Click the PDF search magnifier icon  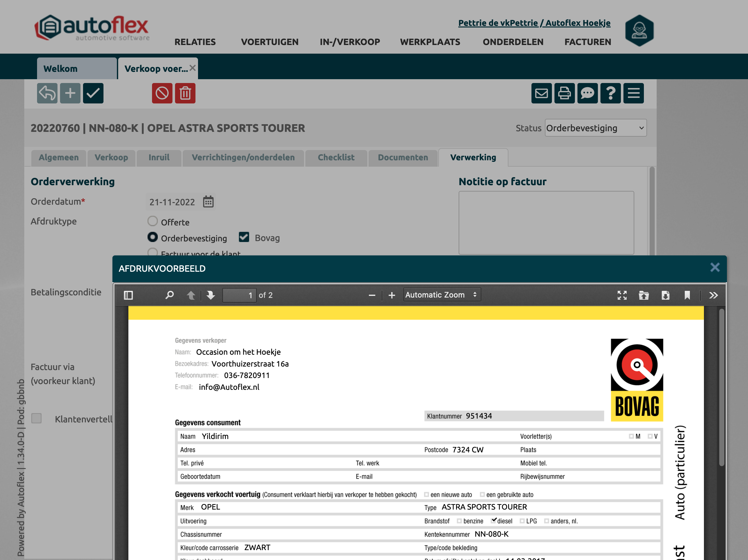[169, 295]
